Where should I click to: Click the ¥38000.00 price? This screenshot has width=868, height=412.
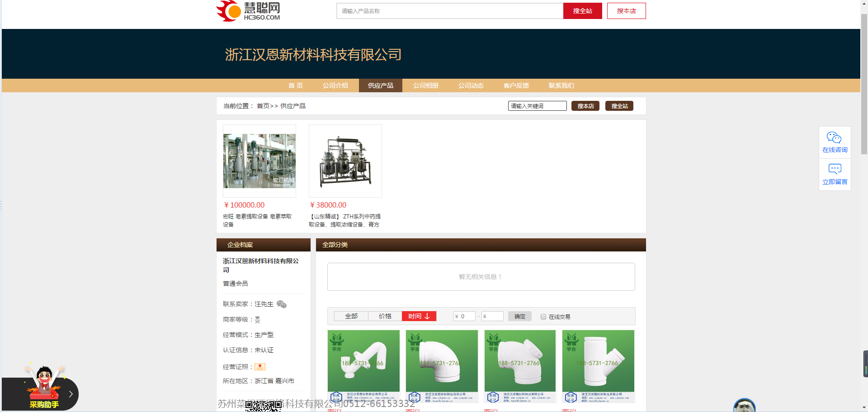(328, 205)
